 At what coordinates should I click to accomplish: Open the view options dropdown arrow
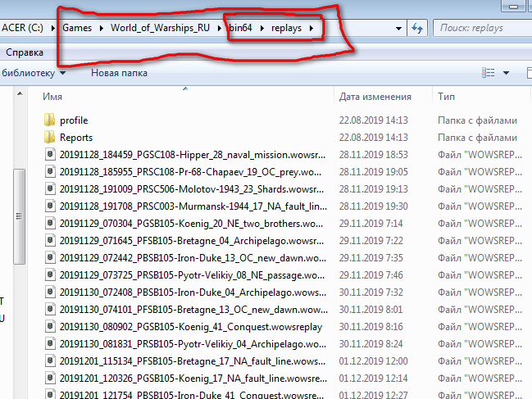(x=506, y=73)
